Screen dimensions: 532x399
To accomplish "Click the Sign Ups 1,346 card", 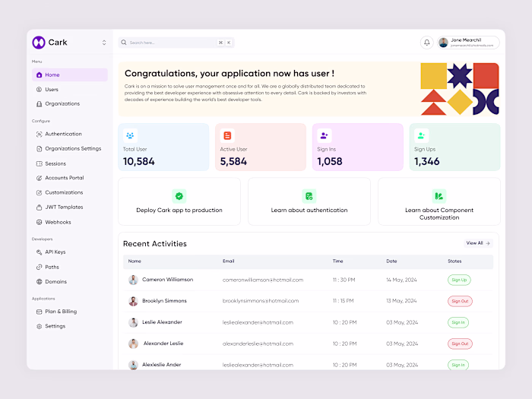I will coord(454,147).
